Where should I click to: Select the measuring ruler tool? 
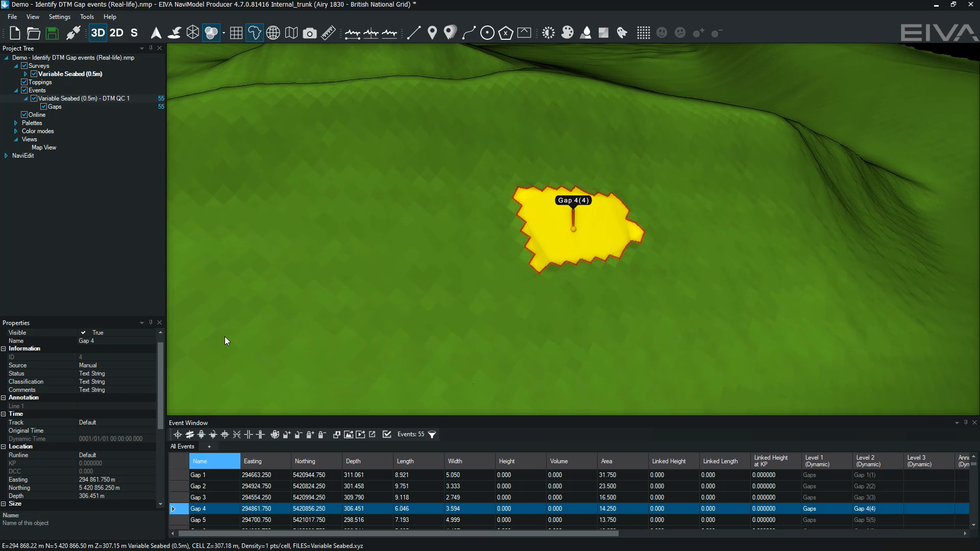[x=328, y=32]
